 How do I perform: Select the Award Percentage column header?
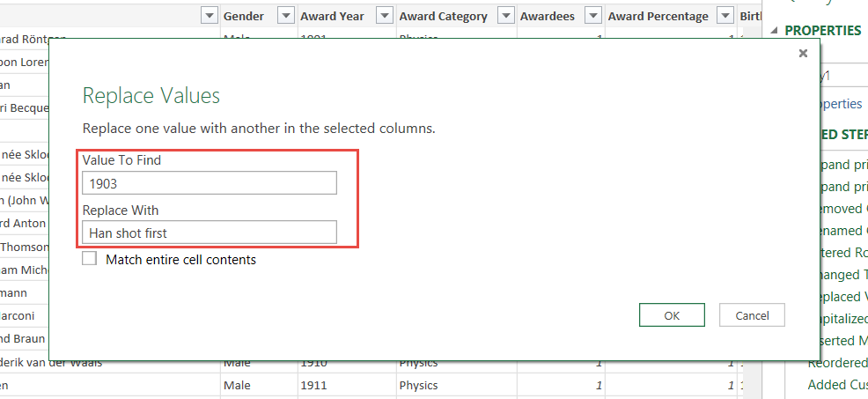[658, 16]
